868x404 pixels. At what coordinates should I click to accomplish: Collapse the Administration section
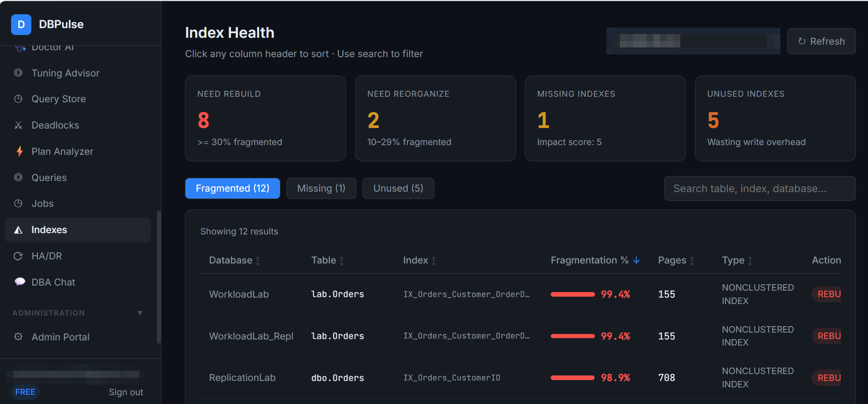[140, 313]
